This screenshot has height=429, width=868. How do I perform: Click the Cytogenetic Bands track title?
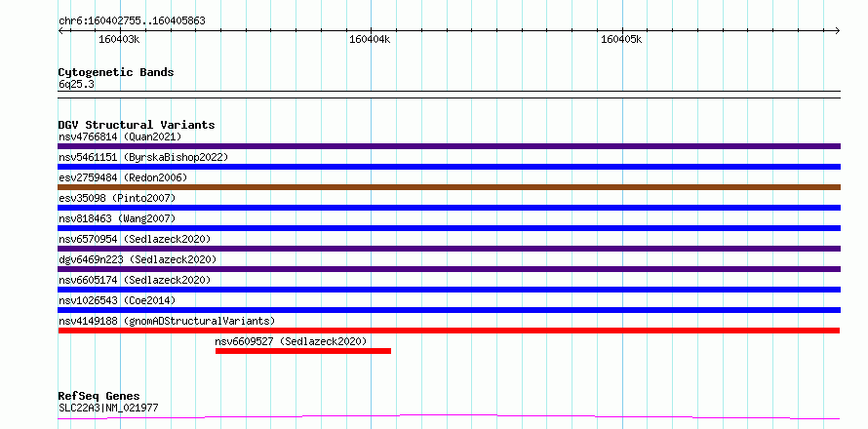point(116,72)
